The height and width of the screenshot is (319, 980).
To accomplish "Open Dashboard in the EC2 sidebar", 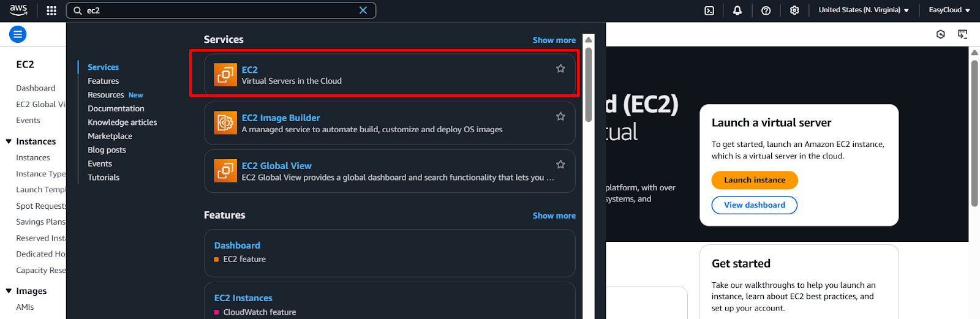I will point(36,88).
